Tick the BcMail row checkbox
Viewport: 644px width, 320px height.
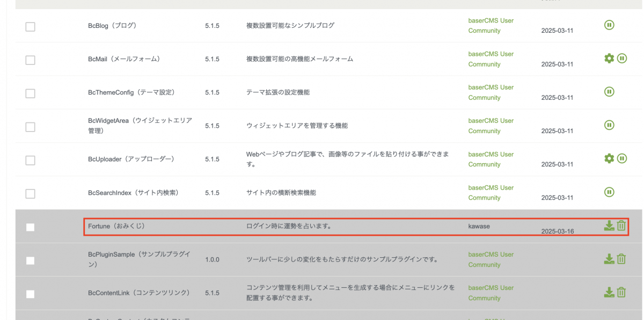[x=30, y=60]
